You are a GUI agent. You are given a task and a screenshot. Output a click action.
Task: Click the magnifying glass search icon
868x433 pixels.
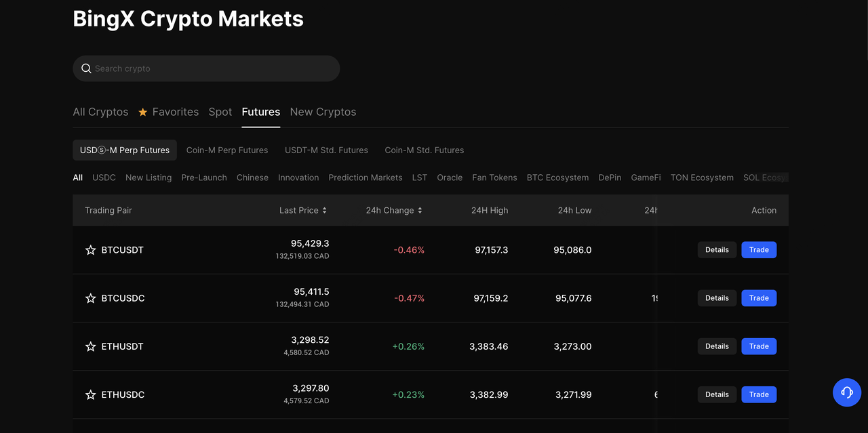click(x=86, y=68)
